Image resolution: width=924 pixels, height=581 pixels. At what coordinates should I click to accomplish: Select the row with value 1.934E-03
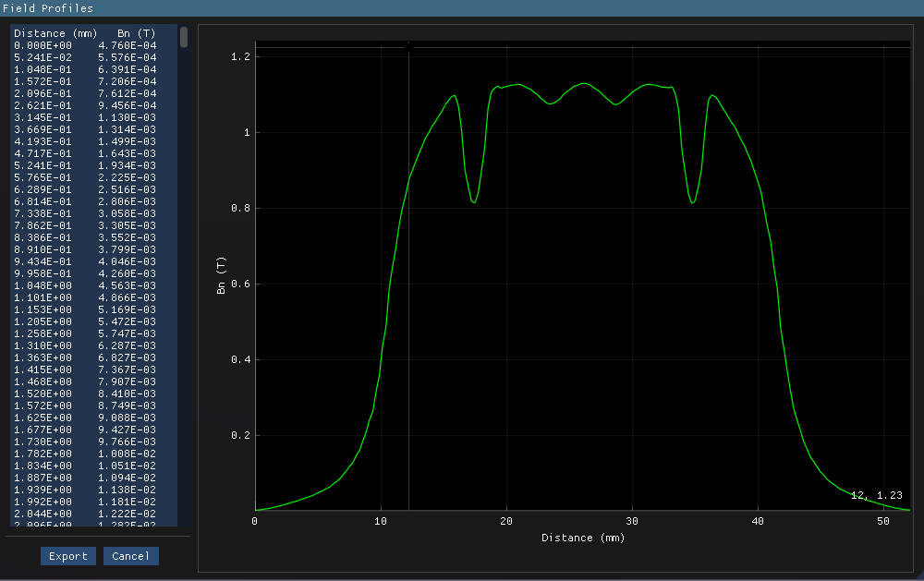click(92, 165)
